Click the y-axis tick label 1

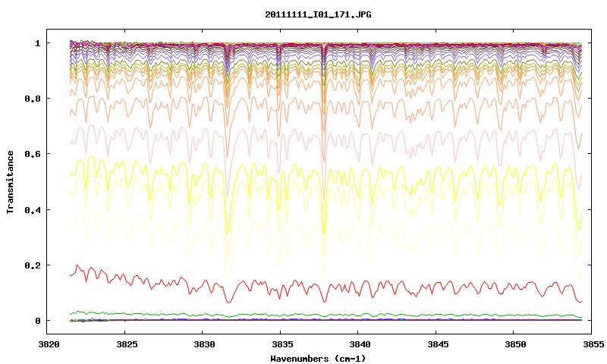[37, 43]
